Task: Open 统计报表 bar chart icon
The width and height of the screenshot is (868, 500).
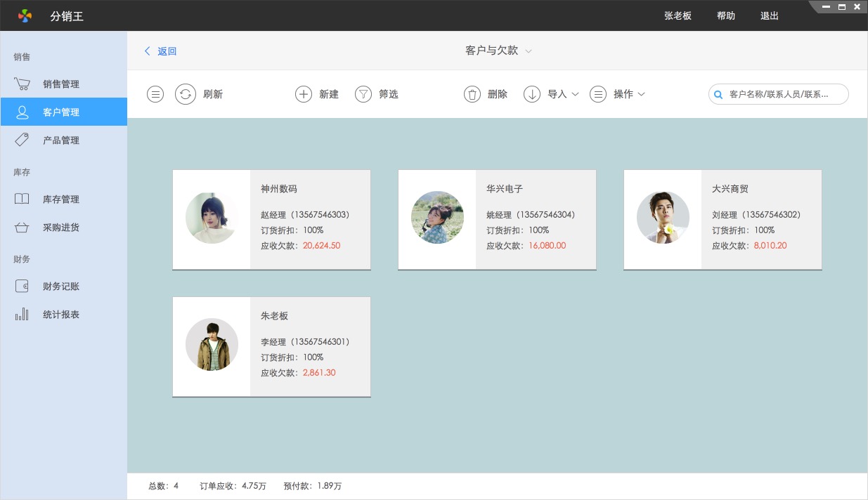Action: point(22,315)
